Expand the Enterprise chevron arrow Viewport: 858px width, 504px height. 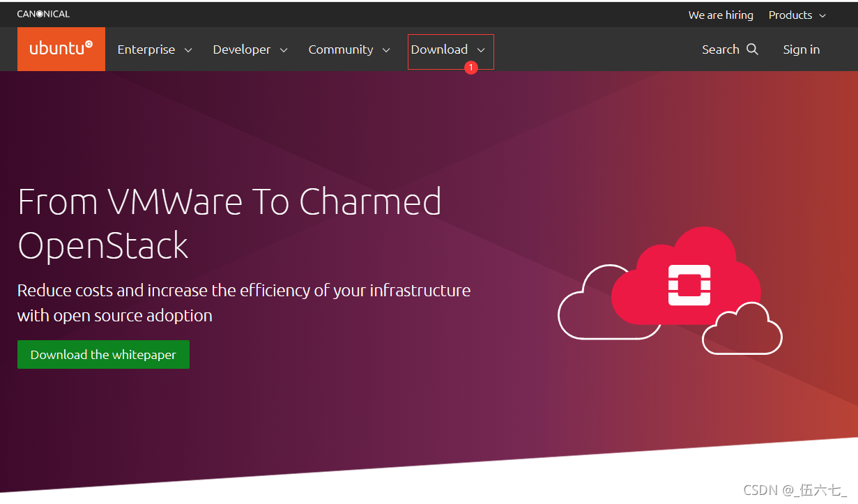point(188,50)
